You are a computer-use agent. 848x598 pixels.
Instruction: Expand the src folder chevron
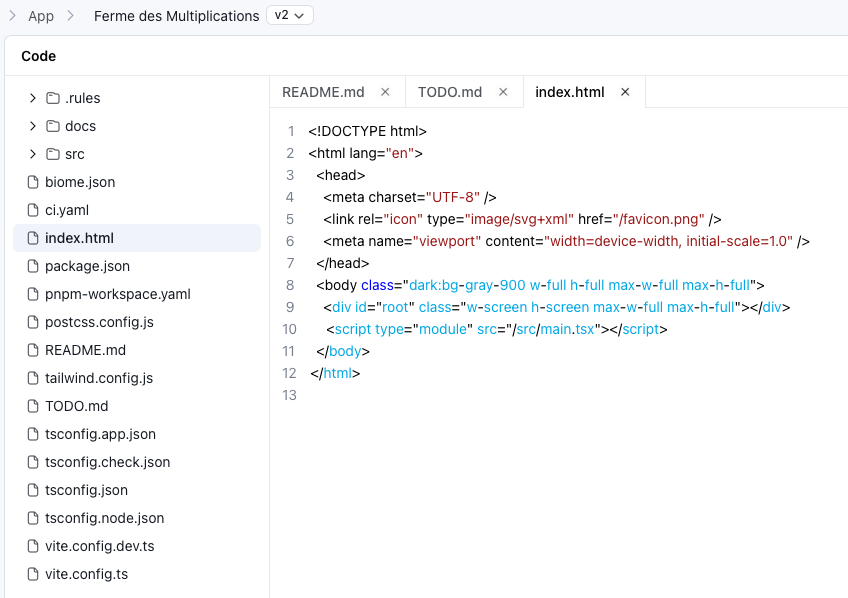(x=33, y=154)
